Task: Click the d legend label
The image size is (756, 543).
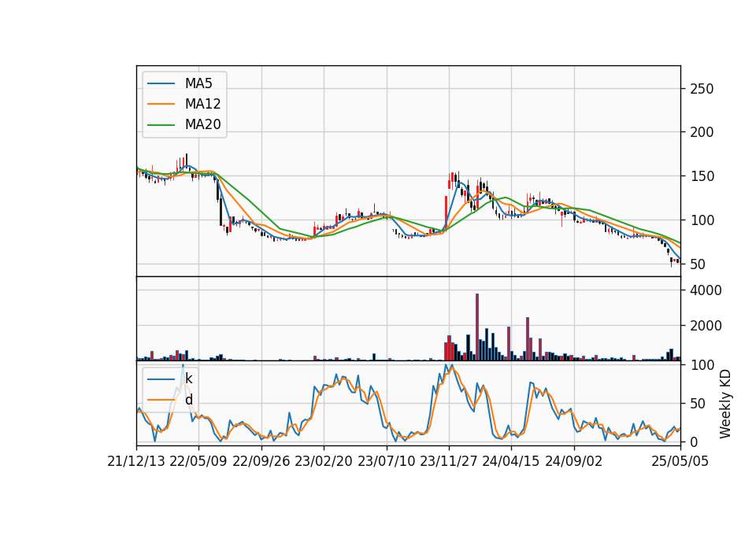Action: 188,400
